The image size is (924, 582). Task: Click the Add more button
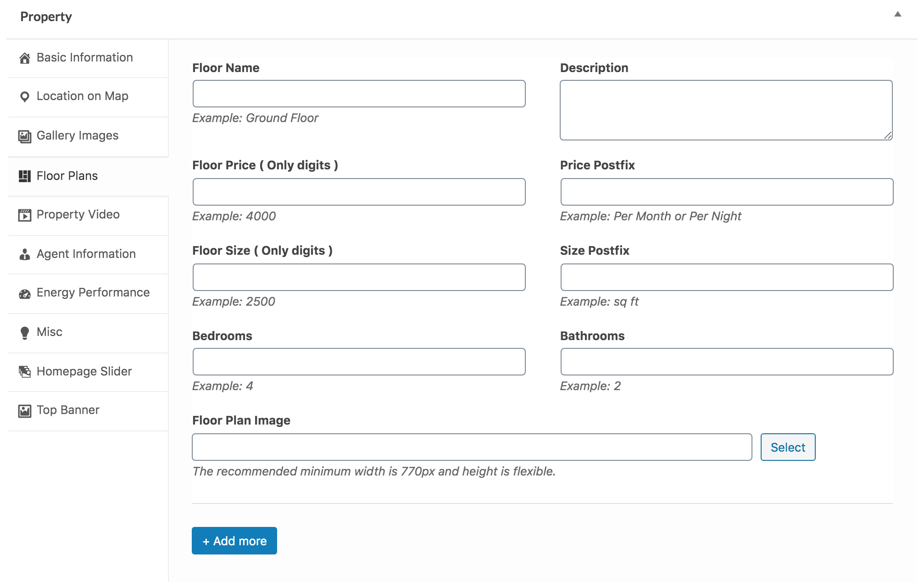tap(234, 541)
